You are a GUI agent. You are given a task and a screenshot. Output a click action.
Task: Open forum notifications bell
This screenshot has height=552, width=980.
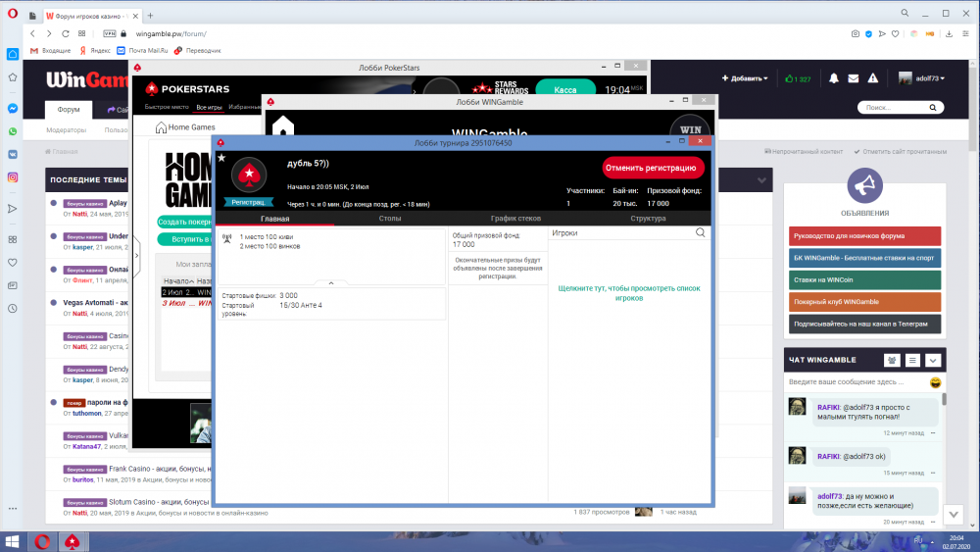[x=834, y=78]
